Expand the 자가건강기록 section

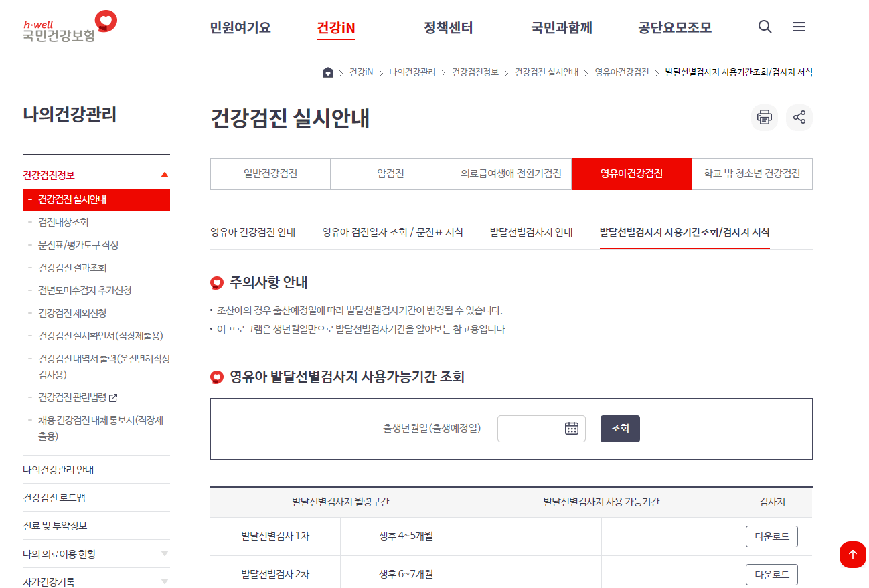tap(165, 581)
